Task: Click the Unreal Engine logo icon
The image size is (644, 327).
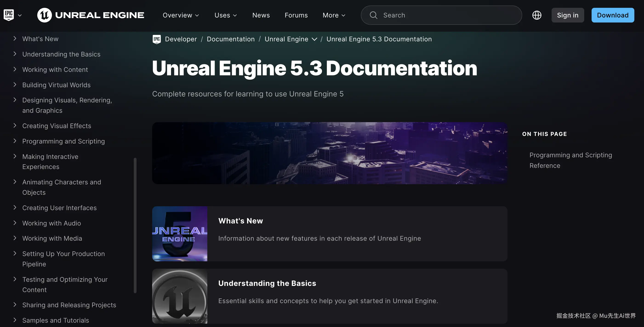Action: [x=45, y=15]
